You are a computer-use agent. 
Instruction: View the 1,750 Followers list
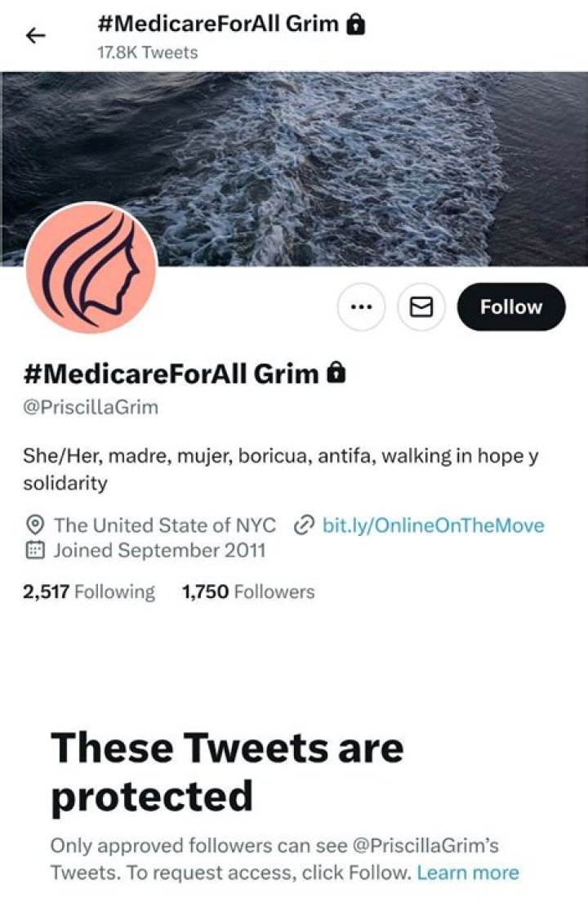point(248,592)
